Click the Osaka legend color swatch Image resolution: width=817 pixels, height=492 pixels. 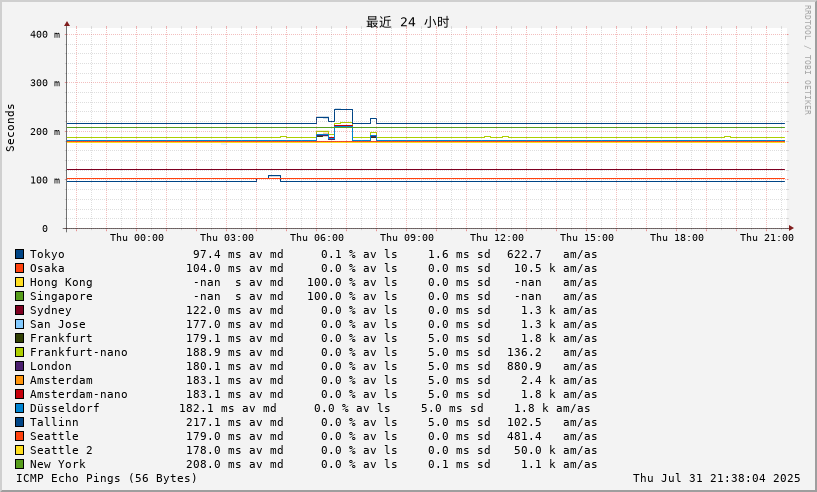(19, 268)
